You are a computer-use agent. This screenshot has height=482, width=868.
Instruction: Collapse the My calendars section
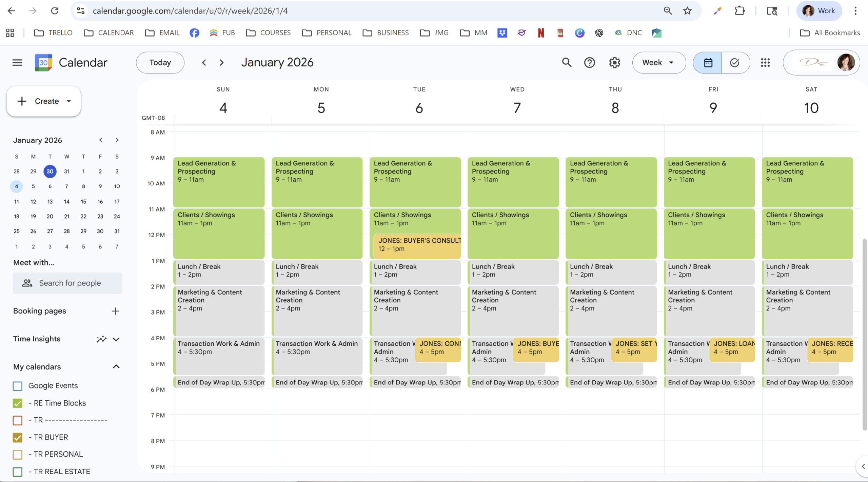[116, 367]
